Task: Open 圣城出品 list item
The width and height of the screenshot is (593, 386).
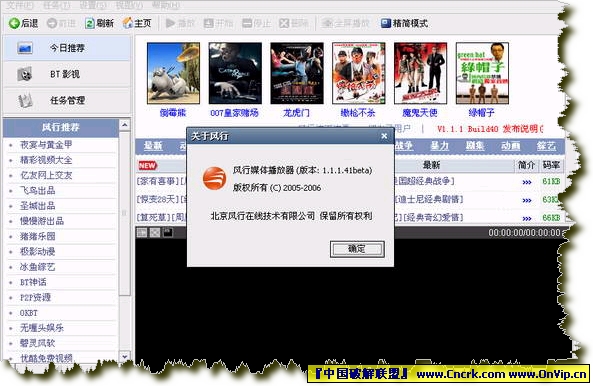Action: [x=37, y=206]
